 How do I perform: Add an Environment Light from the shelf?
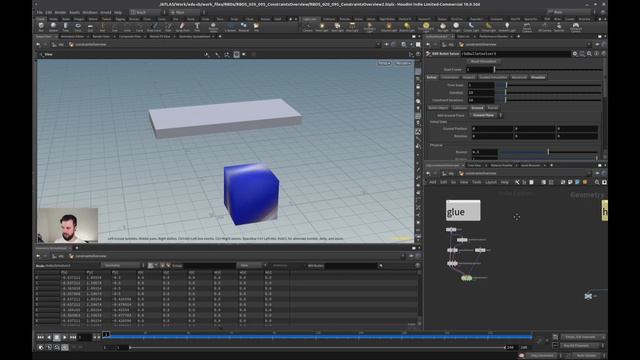[x=426, y=27]
